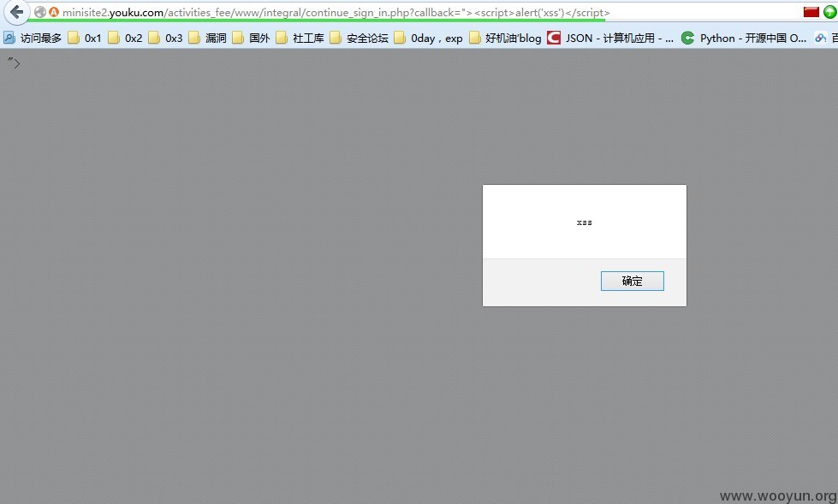Click the xss alert message text
The width and height of the screenshot is (838, 504).
pos(584,222)
